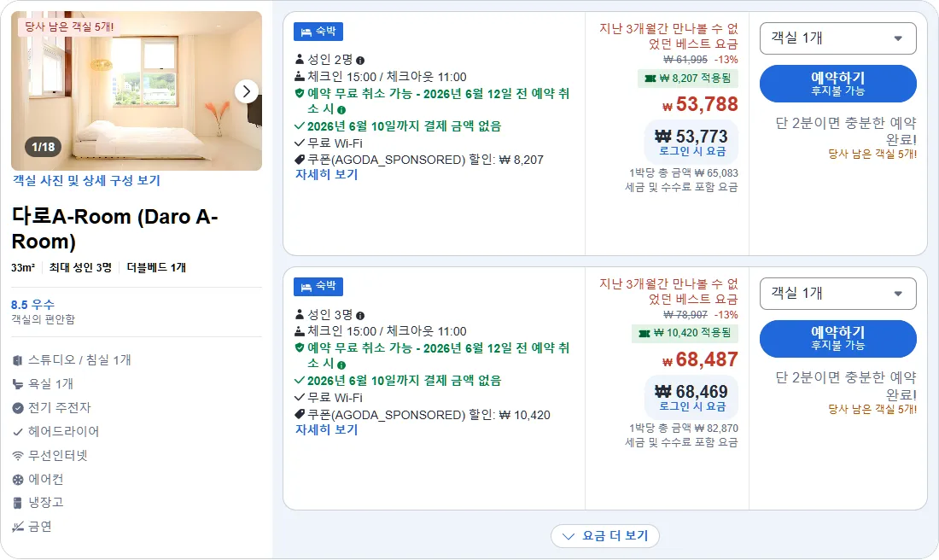Click the info icon after the second 예약 무료 취소 text

pos(341,365)
